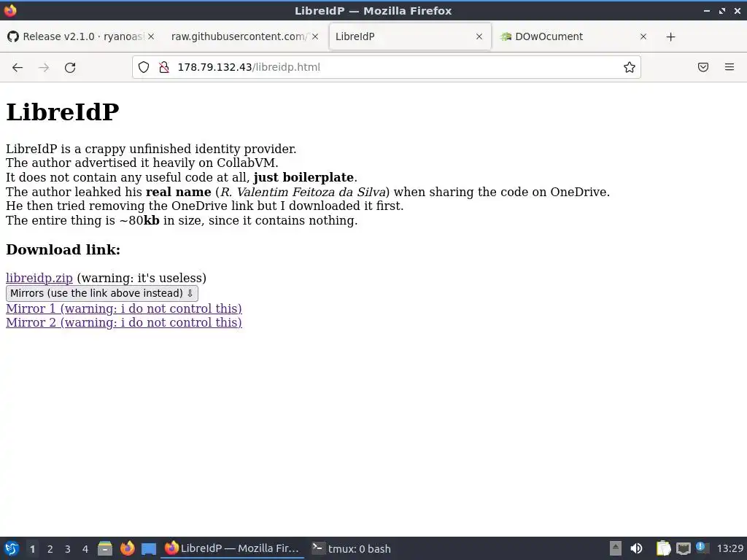Image resolution: width=747 pixels, height=560 pixels.
Task: Close the LibreIdP tab
Action: 479,36
